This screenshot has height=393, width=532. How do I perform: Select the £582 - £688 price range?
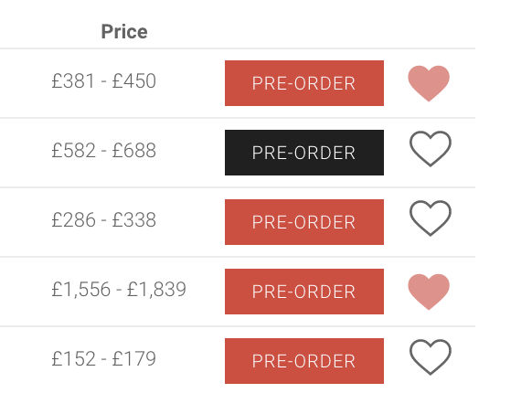[x=104, y=150]
